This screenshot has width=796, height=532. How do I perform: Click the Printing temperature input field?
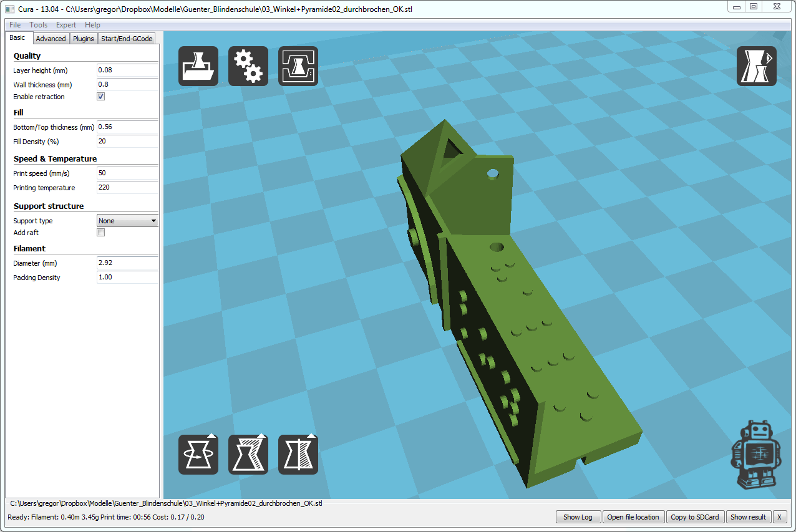[128, 188]
